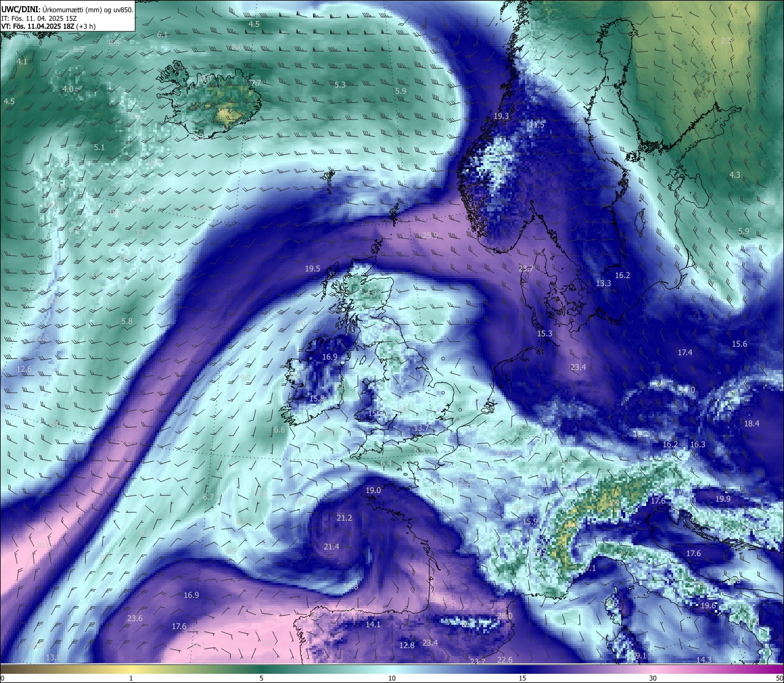
Task: Click the 19.6 value label
Action: point(708,605)
